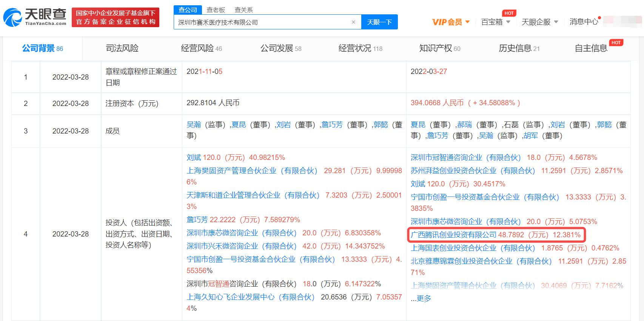The image size is (644, 321).
Task: Open the VIP会员 dropdown
Action: pos(451,22)
